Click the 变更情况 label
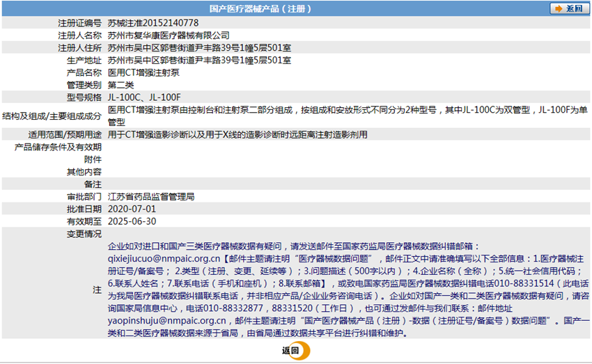The image size is (592, 364). [84, 234]
